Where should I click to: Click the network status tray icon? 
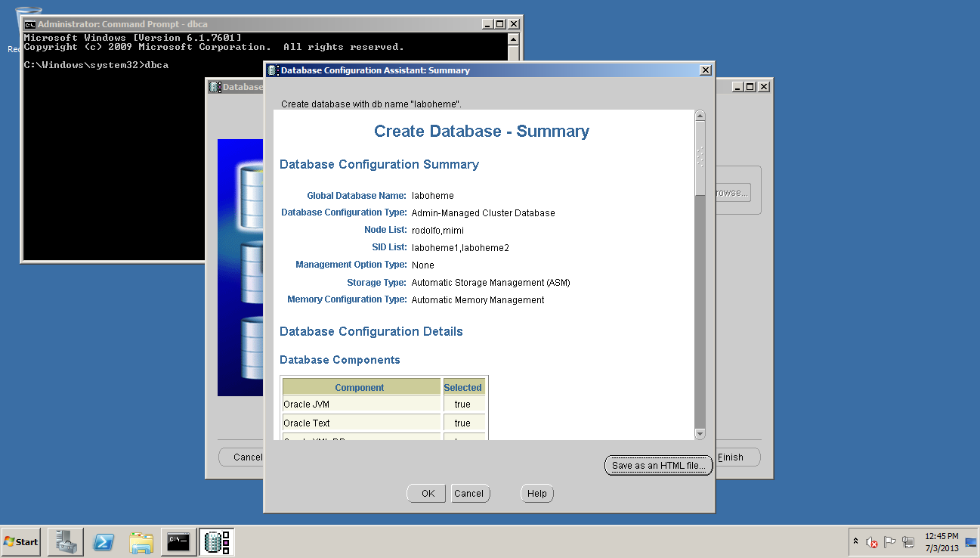tap(908, 542)
